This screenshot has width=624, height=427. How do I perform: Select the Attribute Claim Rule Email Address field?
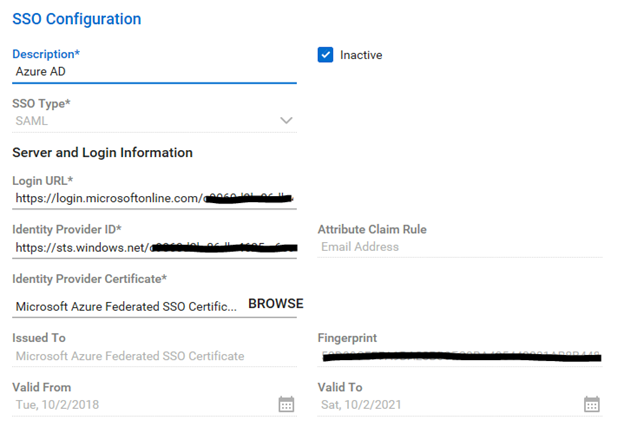460,247
